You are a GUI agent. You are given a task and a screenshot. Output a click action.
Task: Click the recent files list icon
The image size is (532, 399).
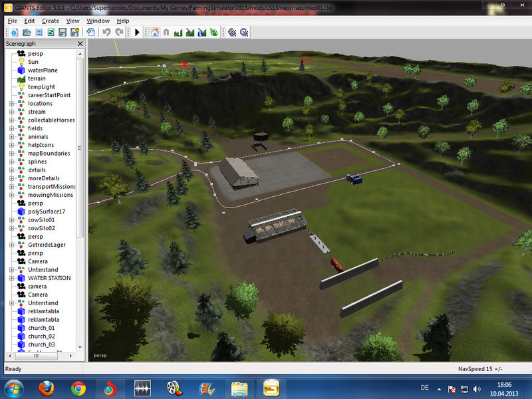coord(39,33)
